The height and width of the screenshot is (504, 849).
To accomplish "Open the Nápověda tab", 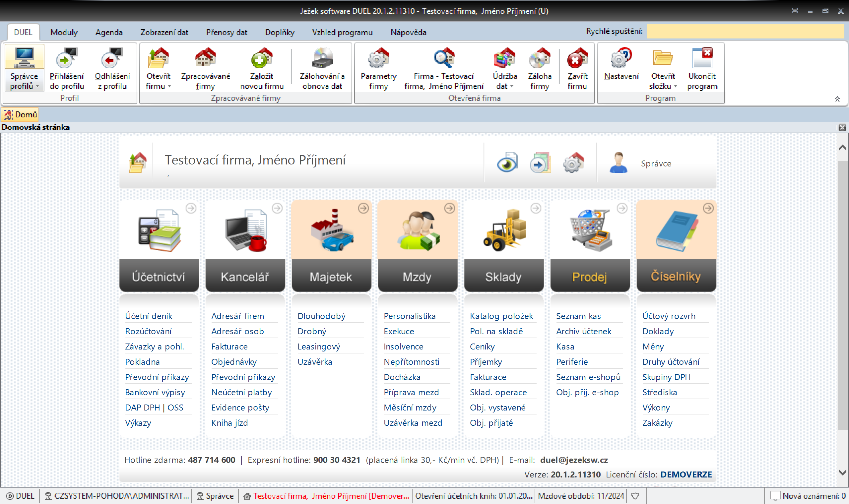I will pos(408,32).
